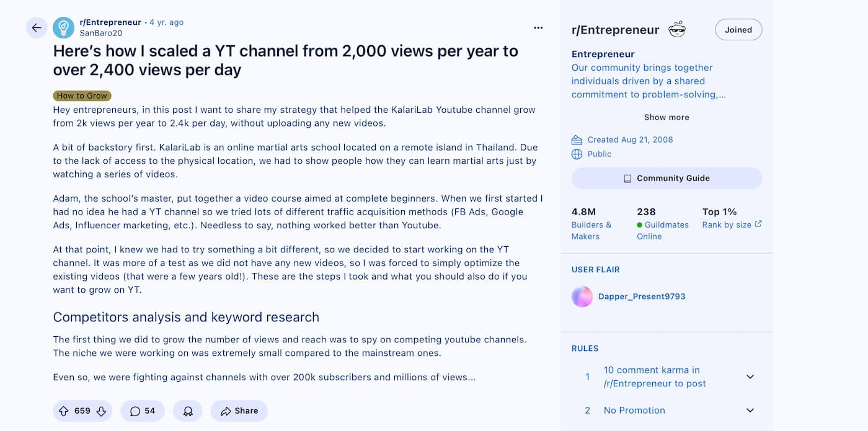868x431 pixels.
Task: Downvote the YT channel post
Action: pyautogui.click(x=102, y=411)
